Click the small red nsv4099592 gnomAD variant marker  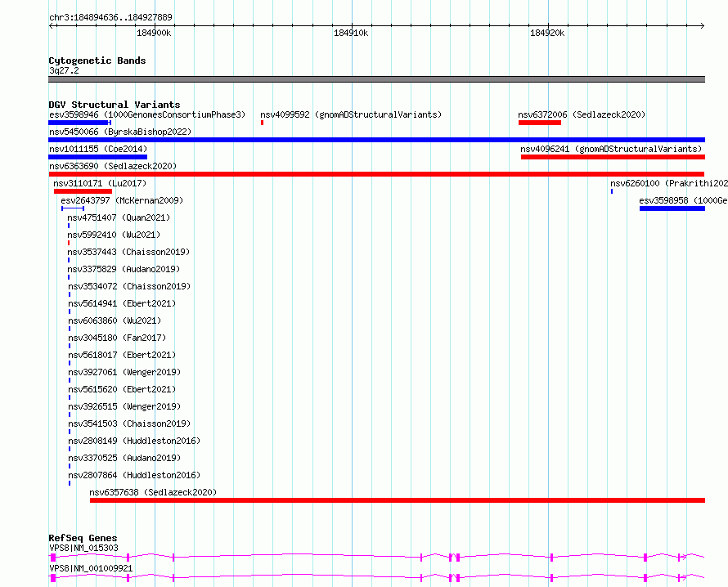point(262,123)
